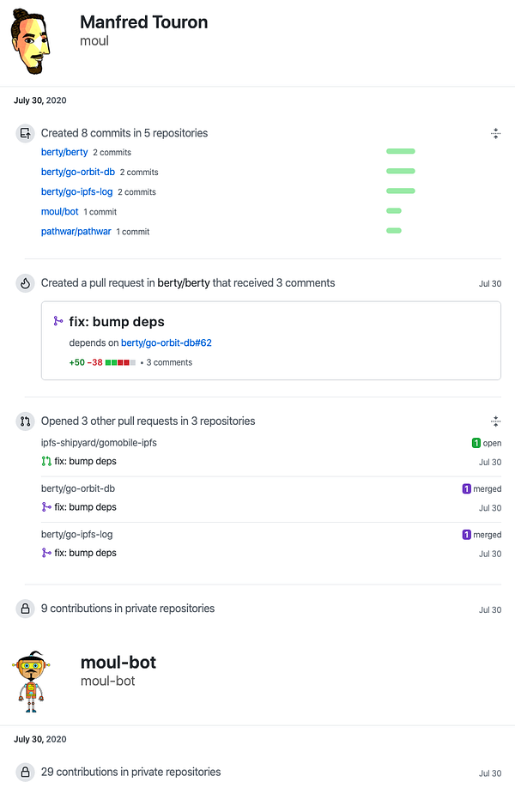Click the diff stat color blocks in card
The width and height of the screenshot is (515, 812).
pyautogui.click(x=120, y=362)
